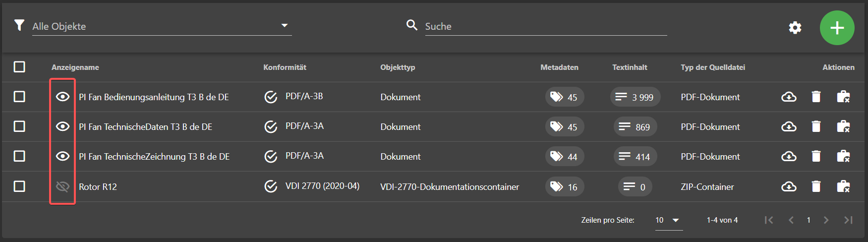This screenshot has width=868, height=242.
Task: Delete Rotor R12 with trash icon
Action: [816, 186]
